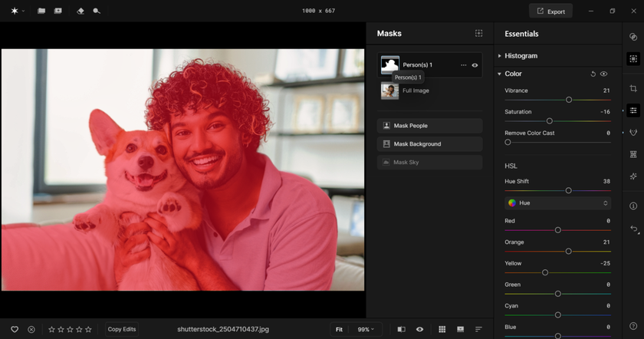The height and width of the screenshot is (339, 644).
Task: Toggle preview eye in bottom bar
Action: pyautogui.click(x=420, y=329)
